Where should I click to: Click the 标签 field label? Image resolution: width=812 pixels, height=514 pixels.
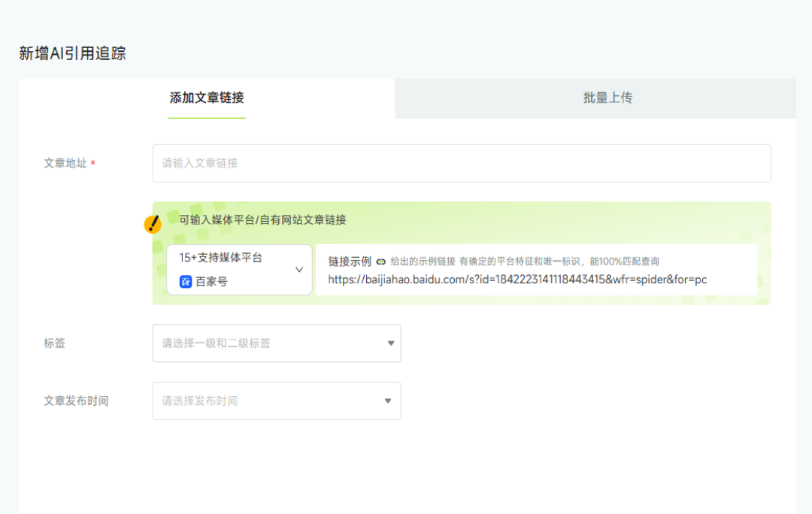(55, 343)
